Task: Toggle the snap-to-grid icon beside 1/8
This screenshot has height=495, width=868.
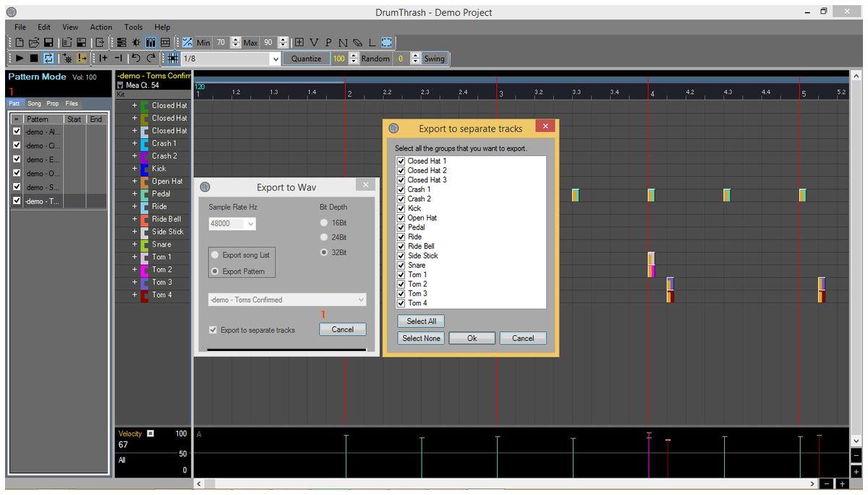Action: [x=173, y=58]
